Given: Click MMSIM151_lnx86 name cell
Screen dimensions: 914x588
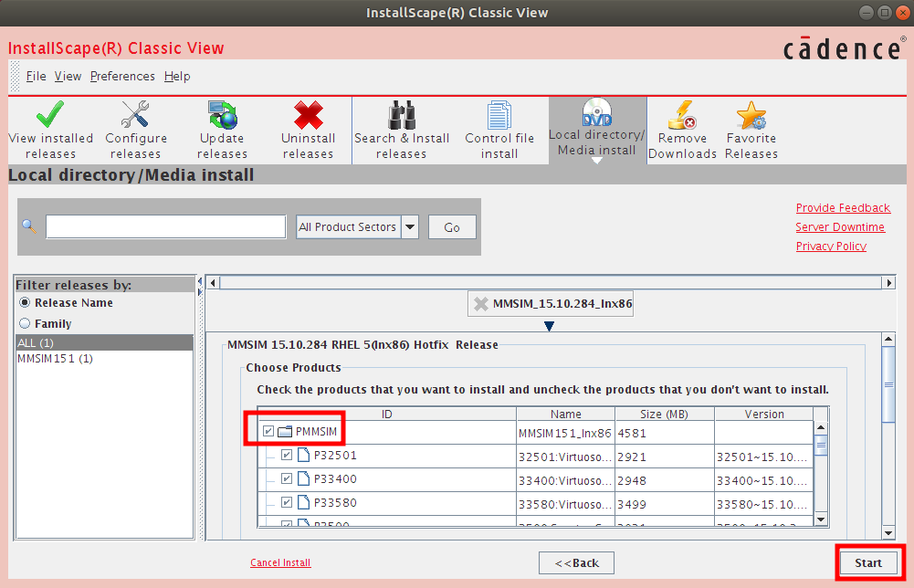Looking at the screenshot, I should (x=565, y=433).
